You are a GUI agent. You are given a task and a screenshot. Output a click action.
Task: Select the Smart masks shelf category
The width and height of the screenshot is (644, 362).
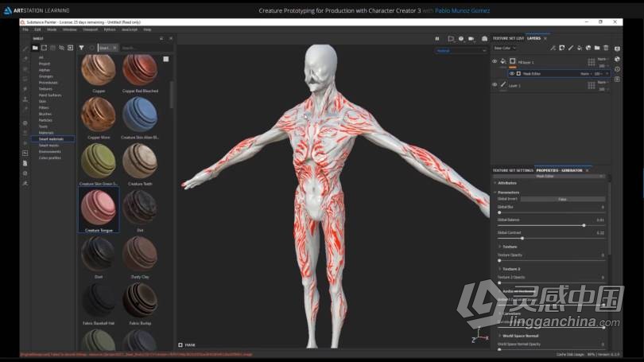[48, 146]
